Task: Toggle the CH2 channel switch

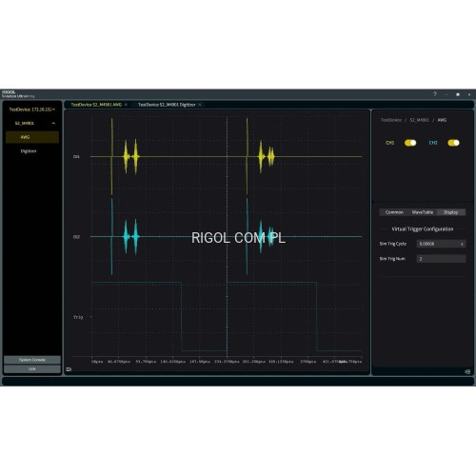Action: 453,143
